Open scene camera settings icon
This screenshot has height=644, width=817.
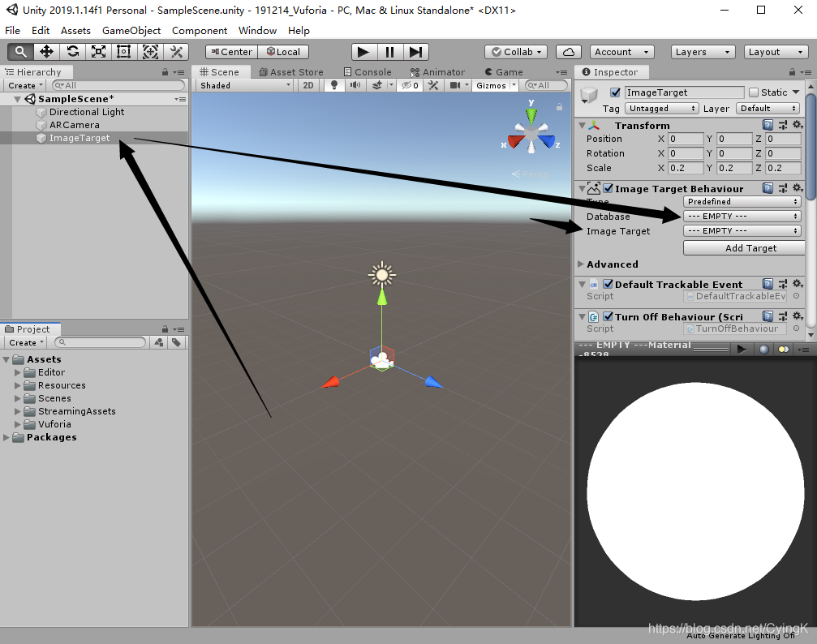point(455,85)
